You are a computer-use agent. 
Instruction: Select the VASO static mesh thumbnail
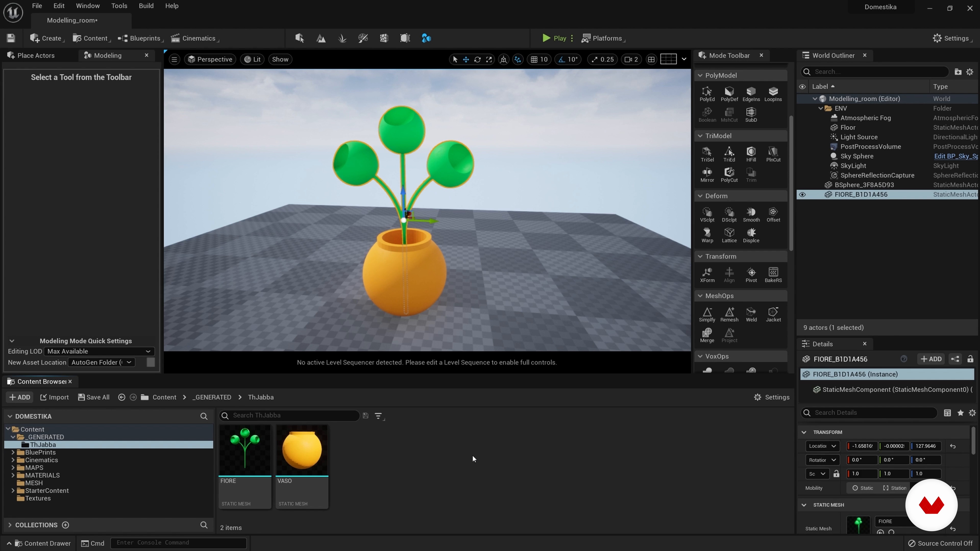point(302,450)
